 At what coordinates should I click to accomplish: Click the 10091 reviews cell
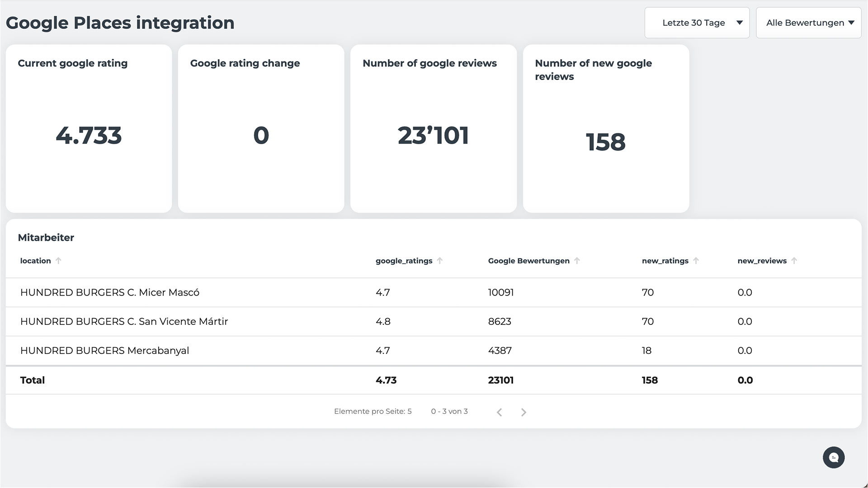click(x=501, y=292)
